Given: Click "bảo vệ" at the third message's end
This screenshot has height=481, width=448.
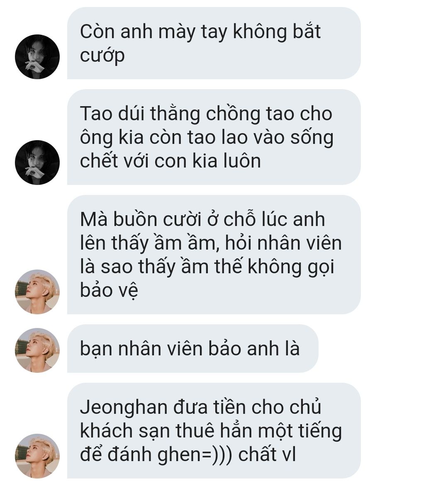Looking at the screenshot, I should click(x=109, y=290).
